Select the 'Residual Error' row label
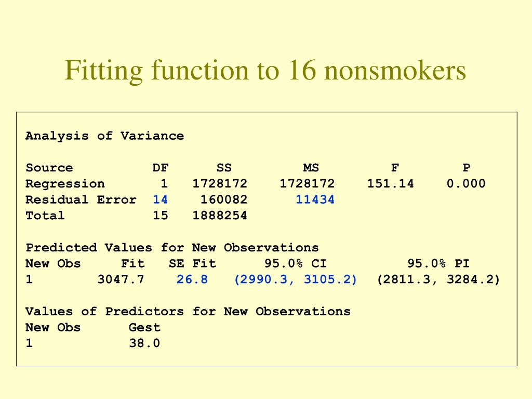Image resolution: width=532 pixels, height=399 pixels. pos(81,199)
